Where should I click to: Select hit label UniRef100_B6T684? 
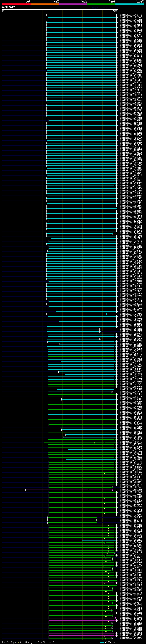click(x=131, y=417)
